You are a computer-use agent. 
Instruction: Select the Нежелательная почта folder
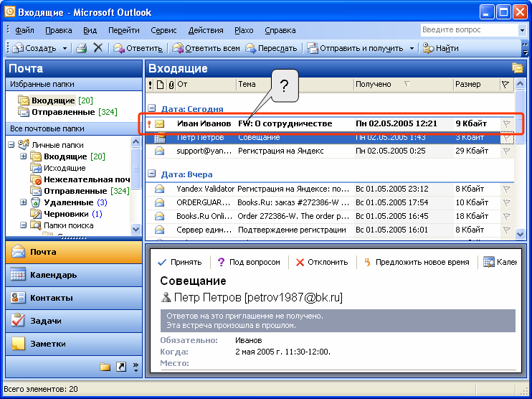click(x=80, y=179)
